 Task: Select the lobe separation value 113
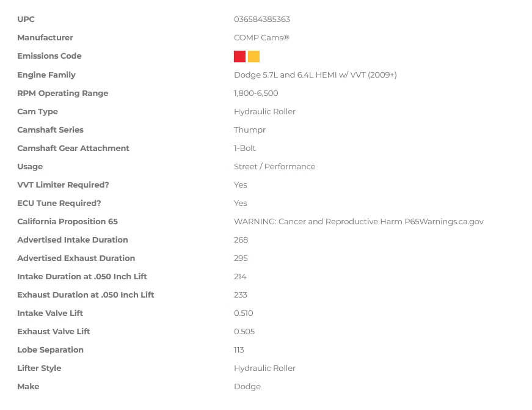[239, 350]
